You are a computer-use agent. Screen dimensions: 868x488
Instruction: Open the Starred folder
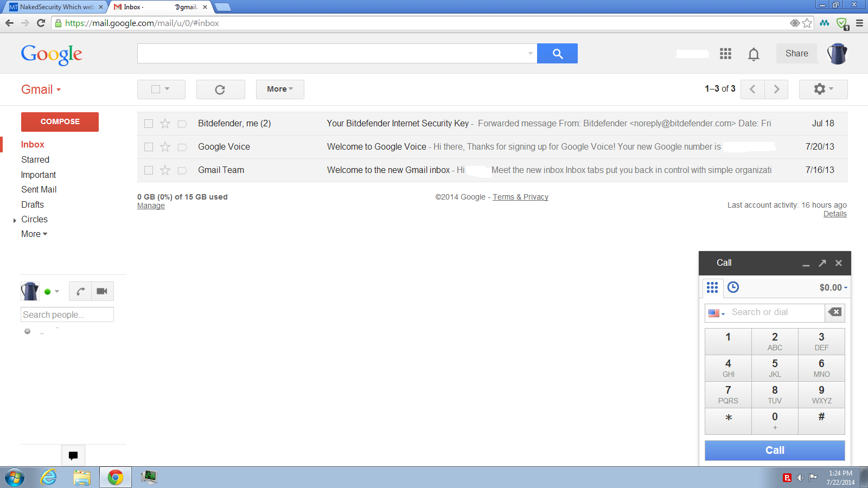(35, 160)
